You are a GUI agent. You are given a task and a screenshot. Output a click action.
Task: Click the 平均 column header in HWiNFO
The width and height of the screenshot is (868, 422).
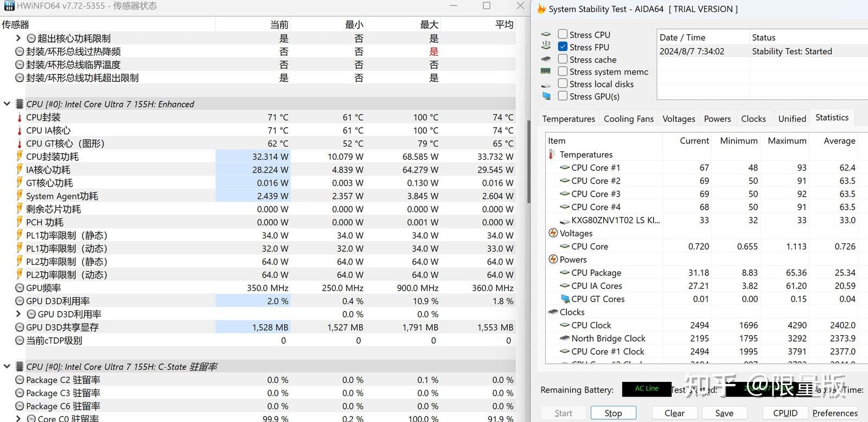click(x=477, y=24)
